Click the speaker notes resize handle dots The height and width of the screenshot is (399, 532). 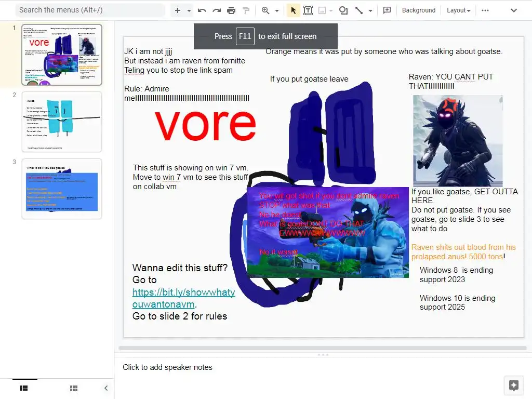(x=323, y=355)
